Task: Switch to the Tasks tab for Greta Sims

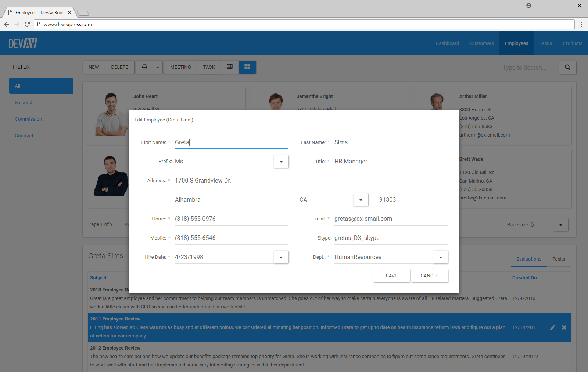Action: (x=559, y=259)
